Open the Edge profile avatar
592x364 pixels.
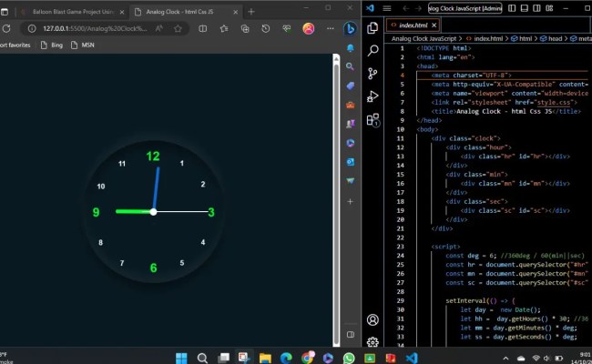pos(309,29)
